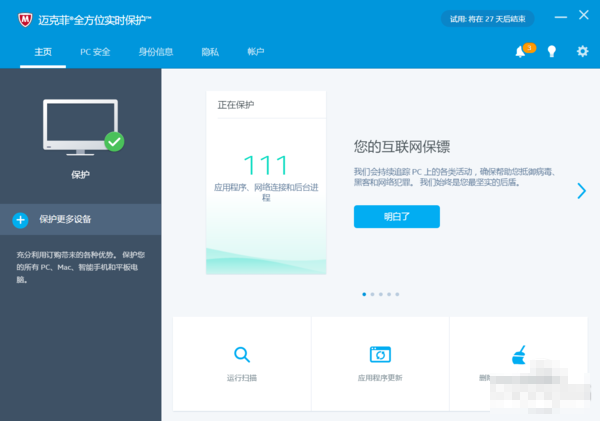Open the PC 安全 tab
The width and height of the screenshot is (600, 421).
coord(95,52)
